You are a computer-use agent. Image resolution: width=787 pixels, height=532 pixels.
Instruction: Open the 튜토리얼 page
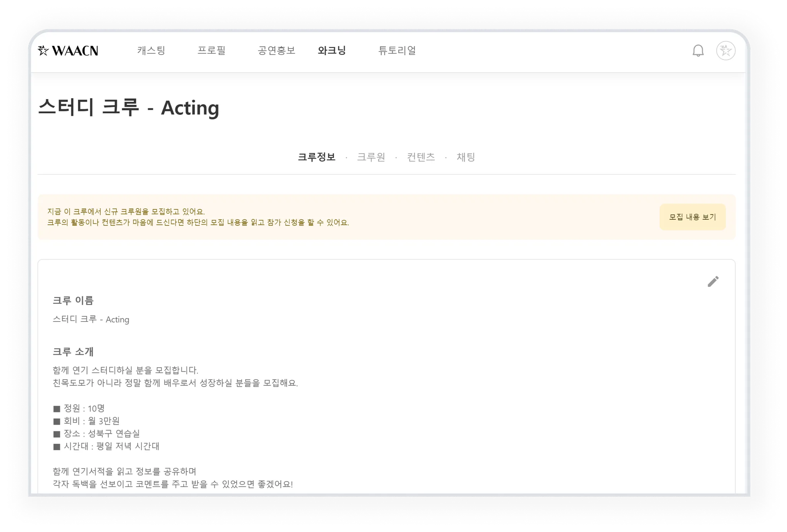pos(397,51)
